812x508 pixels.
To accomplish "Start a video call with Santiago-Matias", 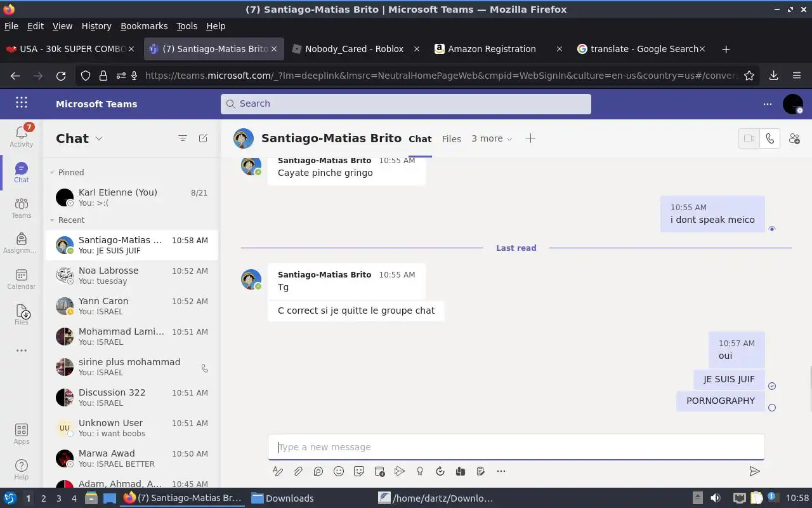I will coord(749,138).
